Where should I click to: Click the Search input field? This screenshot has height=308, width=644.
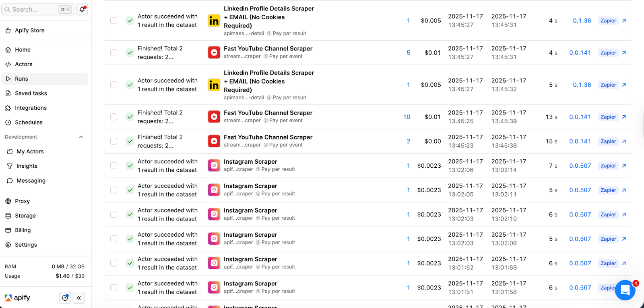click(x=34, y=9)
